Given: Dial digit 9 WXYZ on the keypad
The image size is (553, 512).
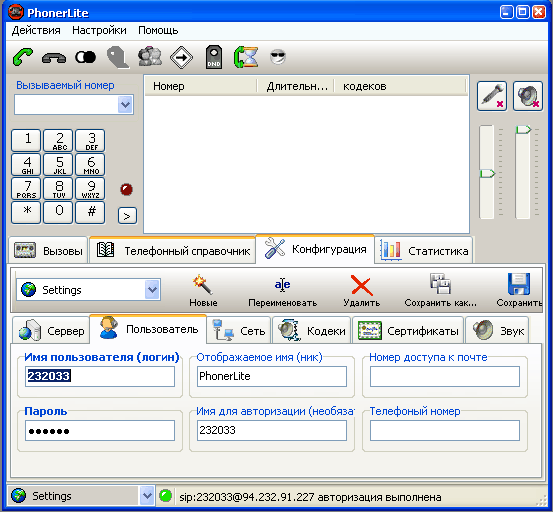Looking at the screenshot, I should [90, 188].
